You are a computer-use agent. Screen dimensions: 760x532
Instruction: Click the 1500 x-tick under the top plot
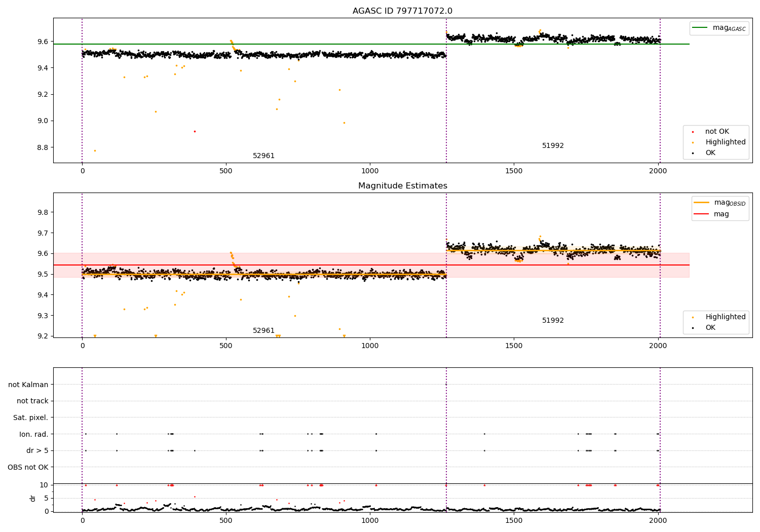[514, 172]
